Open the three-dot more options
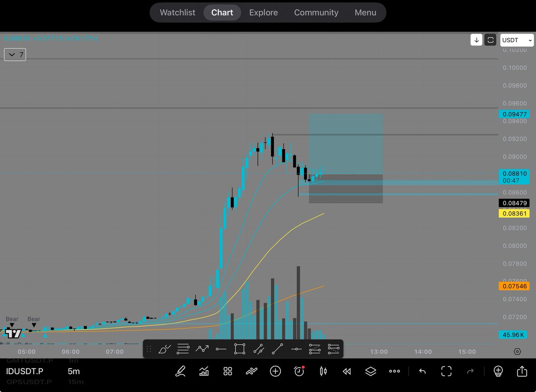 pos(394,371)
